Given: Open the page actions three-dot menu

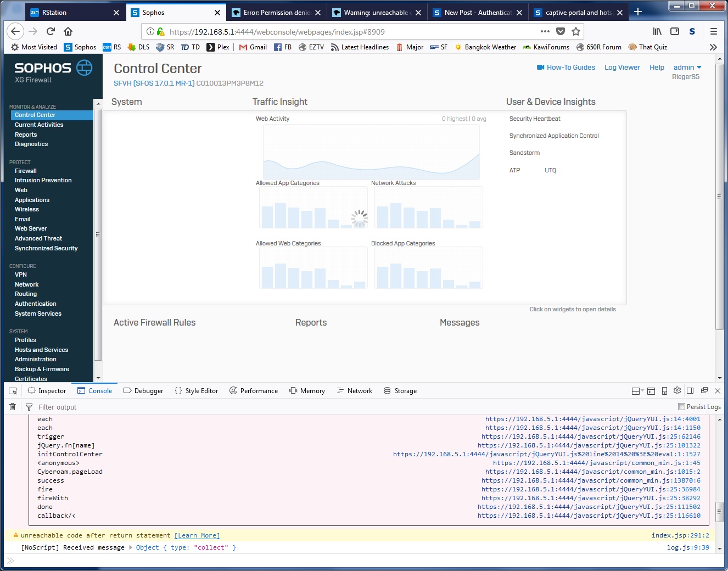Looking at the screenshot, I should (x=545, y=31).
